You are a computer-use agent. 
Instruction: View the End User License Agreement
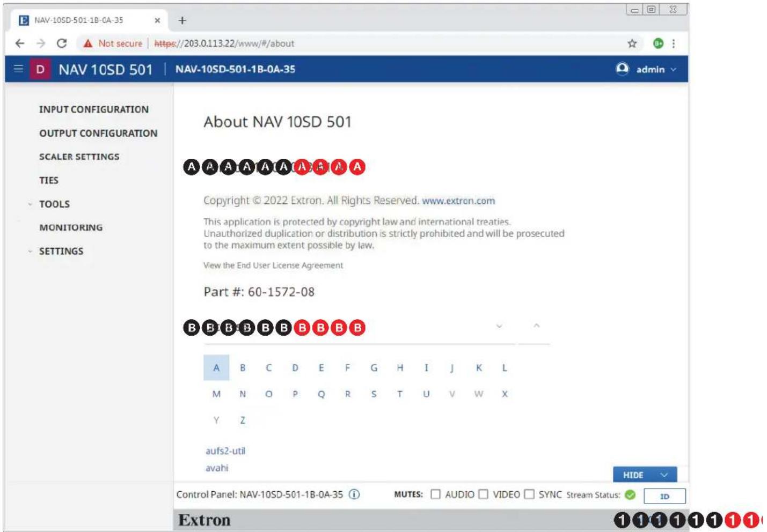pyautogui.click(x=273, y=265)
